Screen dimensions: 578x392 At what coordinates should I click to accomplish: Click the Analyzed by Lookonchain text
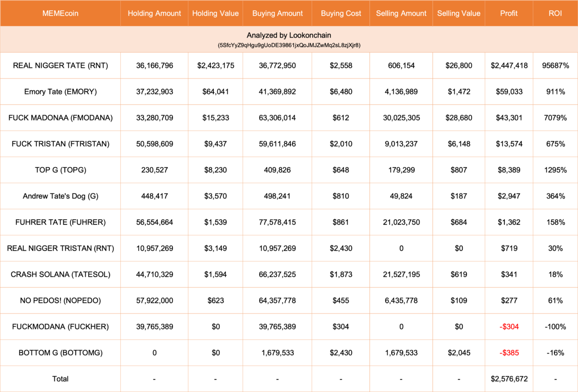pyautogui.click(x=289, y=36)
